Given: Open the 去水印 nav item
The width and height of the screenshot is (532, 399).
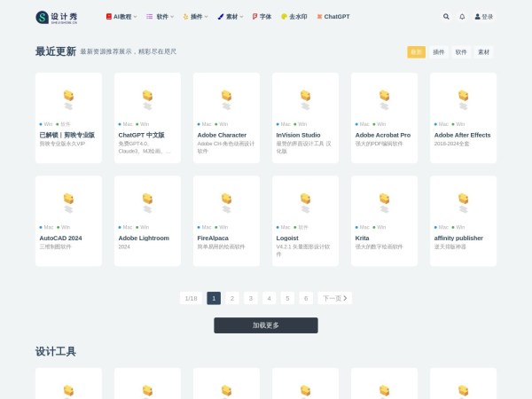Looking at the screenshot, I should click(293, 17).
